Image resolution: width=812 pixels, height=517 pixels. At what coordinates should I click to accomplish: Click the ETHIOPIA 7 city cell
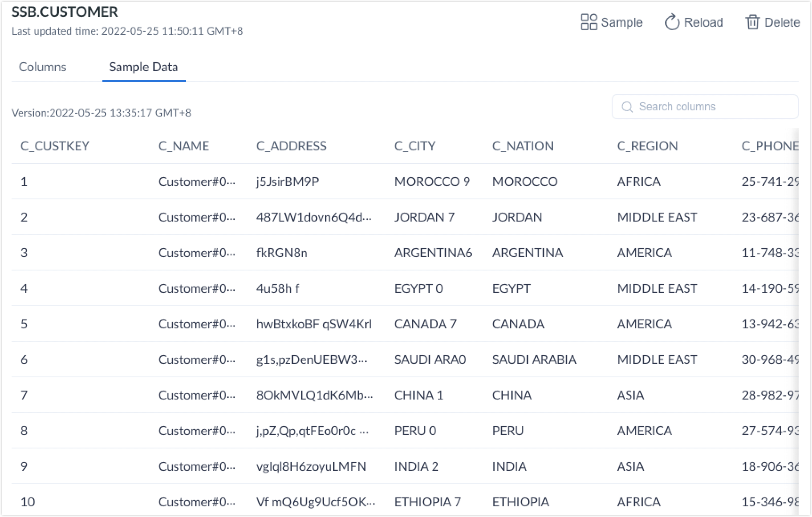point(427,502)
